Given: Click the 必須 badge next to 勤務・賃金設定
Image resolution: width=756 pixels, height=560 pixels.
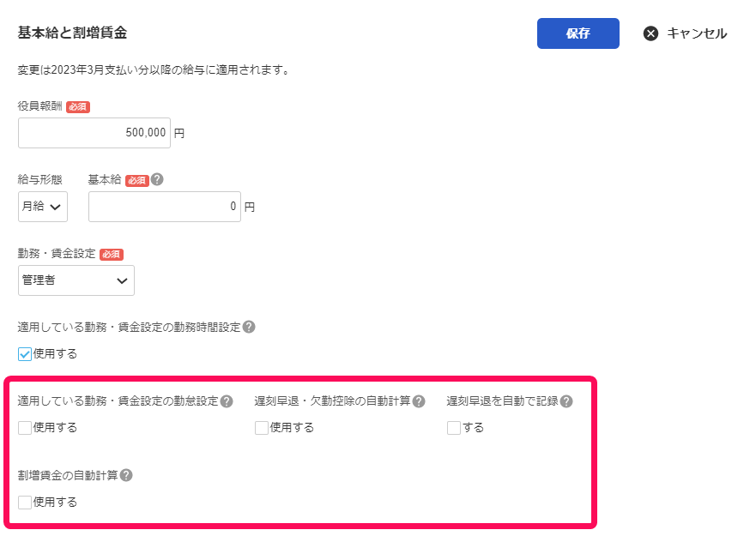Looking at the screenshot, I should click(112, 254).
